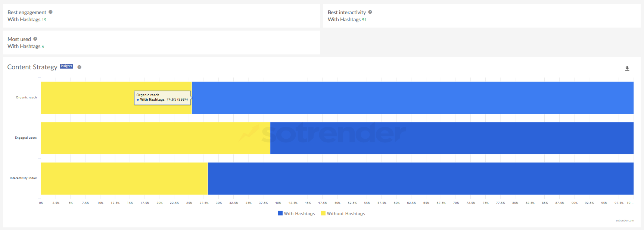The width and height of the screenshot is (644, 230).
Task: Click the Insights badge
Action: (x=66, y=66)
